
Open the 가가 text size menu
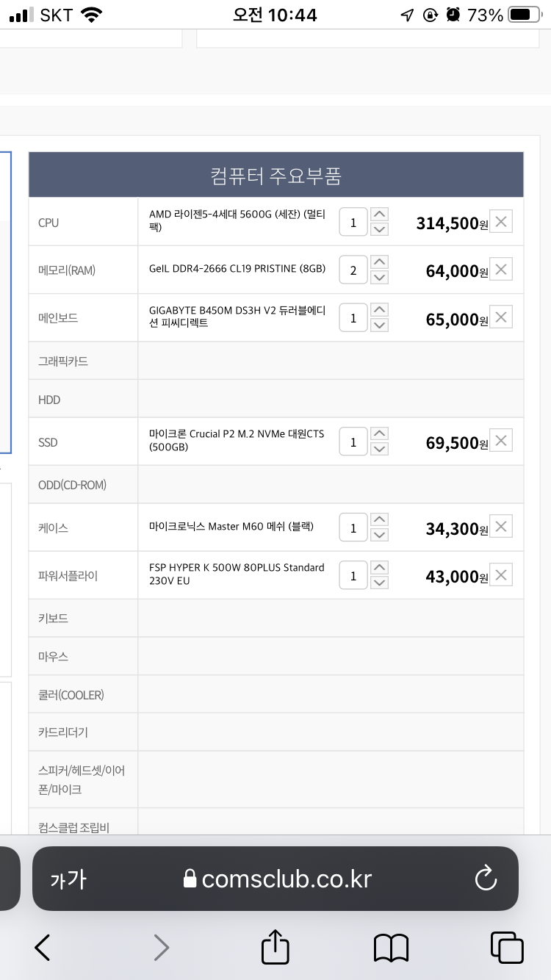68,879
